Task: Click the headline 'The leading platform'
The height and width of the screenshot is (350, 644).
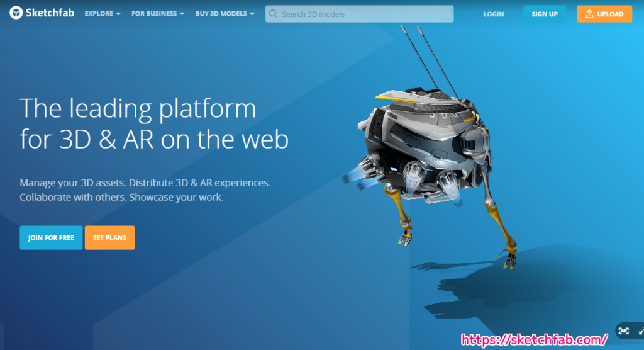Action: [138, 108]
